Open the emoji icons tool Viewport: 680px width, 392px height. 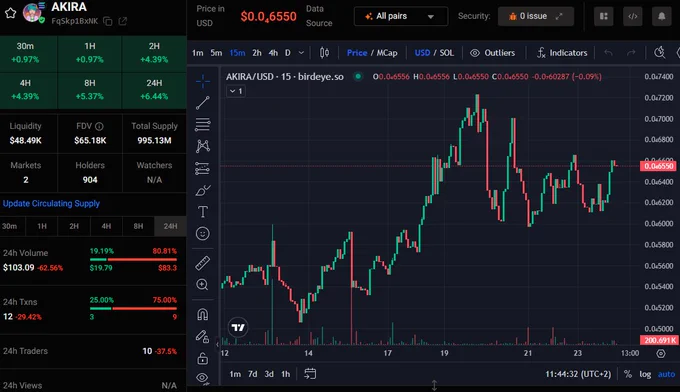(x=203, y=234)
